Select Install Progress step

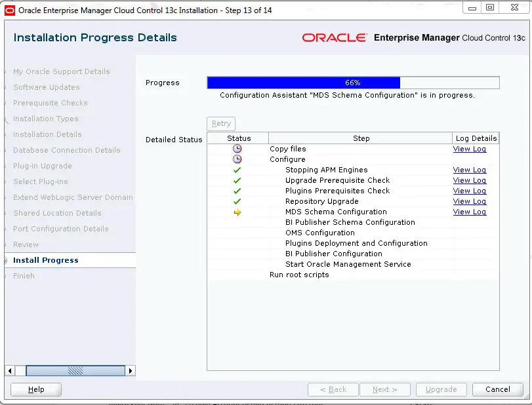click(46, 260)
